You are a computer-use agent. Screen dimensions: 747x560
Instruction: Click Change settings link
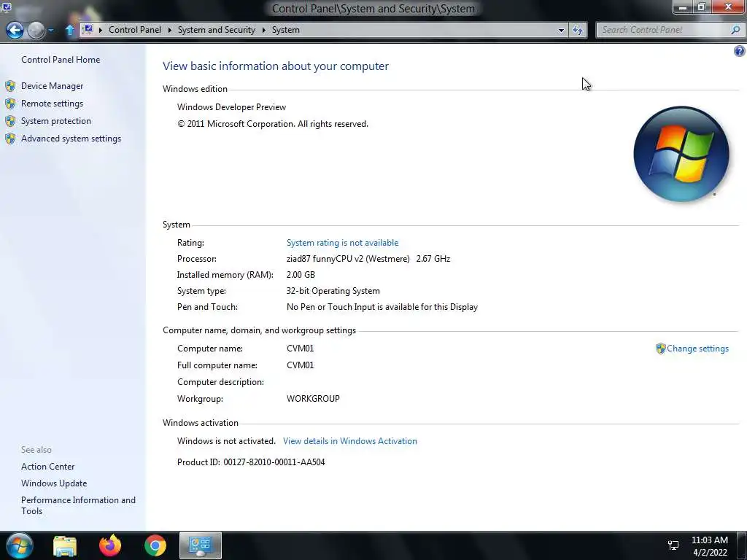(697, 348)
